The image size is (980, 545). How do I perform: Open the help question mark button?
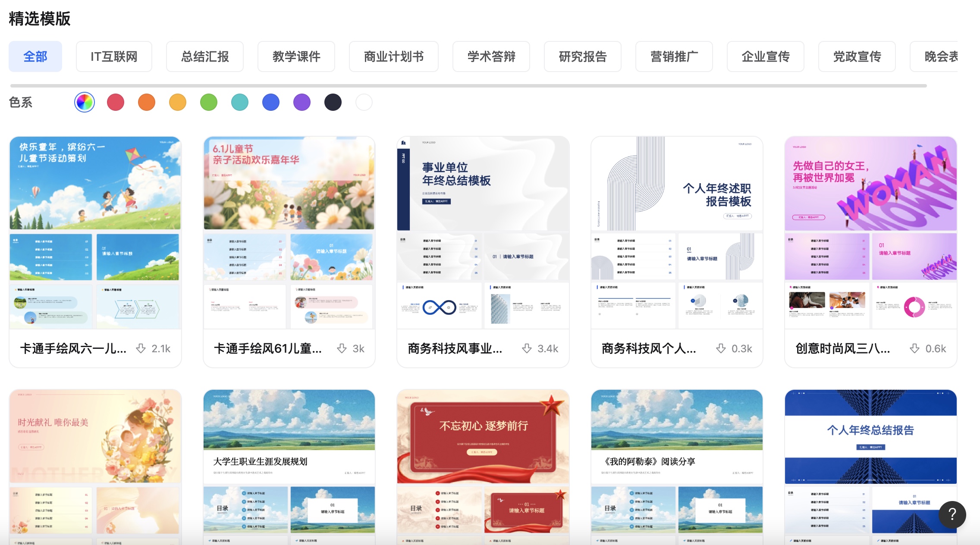[952, 514]
